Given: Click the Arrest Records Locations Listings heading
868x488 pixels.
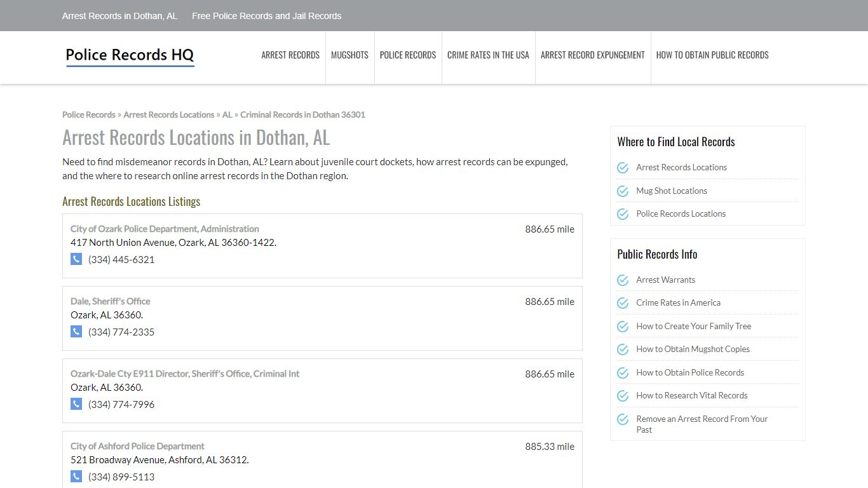Looking at the screenshot, I should (132, 201).
